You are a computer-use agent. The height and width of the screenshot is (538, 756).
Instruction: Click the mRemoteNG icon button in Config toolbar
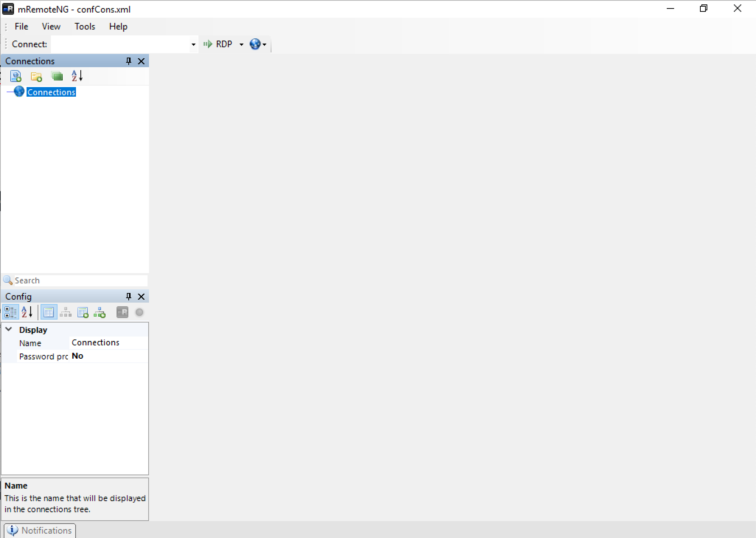click(122, 313)
